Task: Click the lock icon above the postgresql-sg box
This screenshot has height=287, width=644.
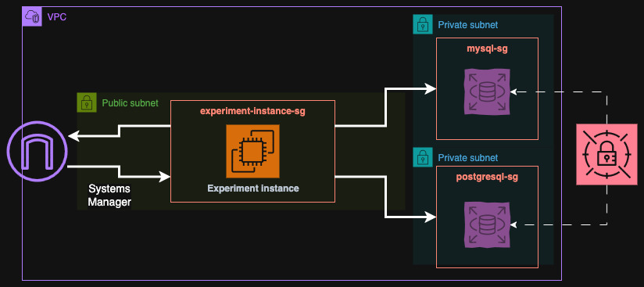Action: tap(423, 157)
